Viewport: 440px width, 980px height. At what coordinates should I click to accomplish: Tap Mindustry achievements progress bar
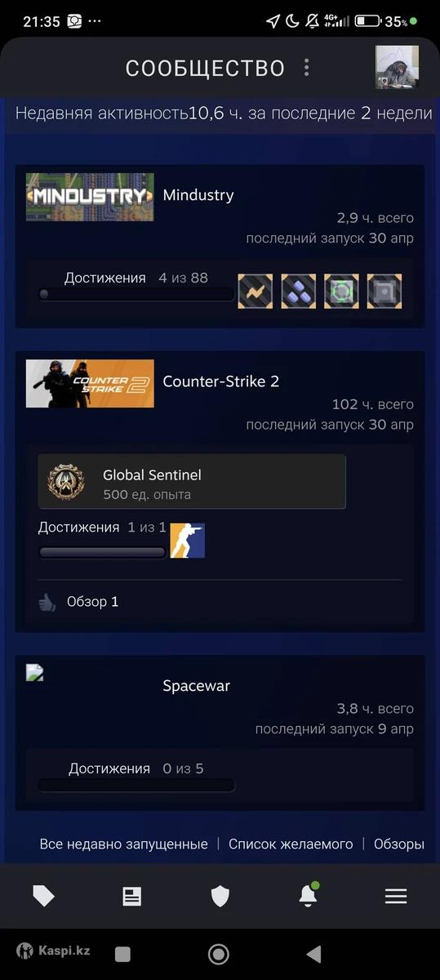pos(136,295)
